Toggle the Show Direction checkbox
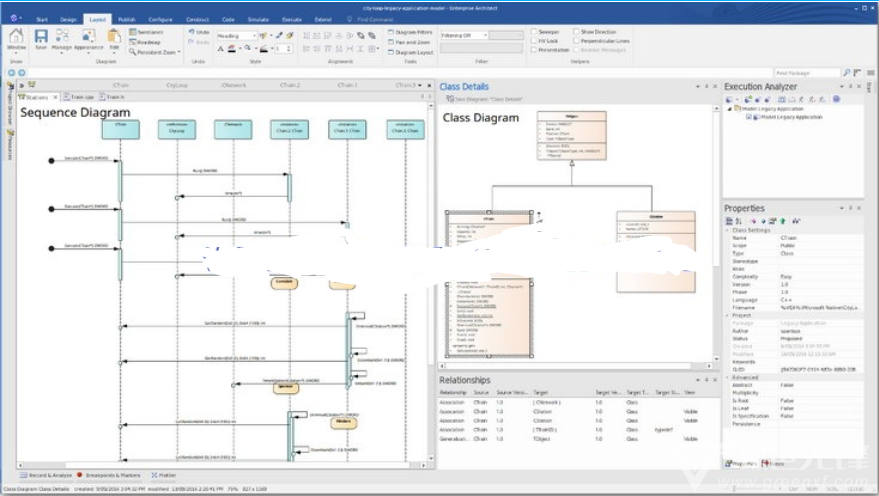This screenshot has height=496, width=879. point(576,32)
